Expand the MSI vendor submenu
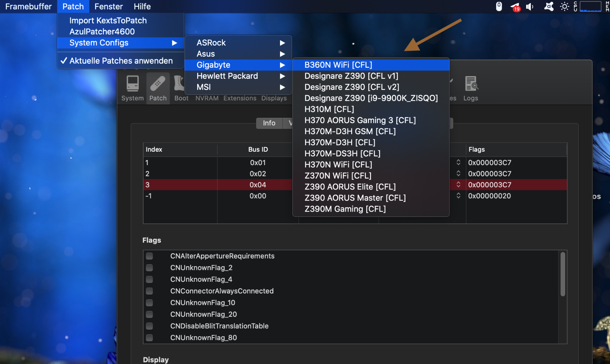 [238, 87]
